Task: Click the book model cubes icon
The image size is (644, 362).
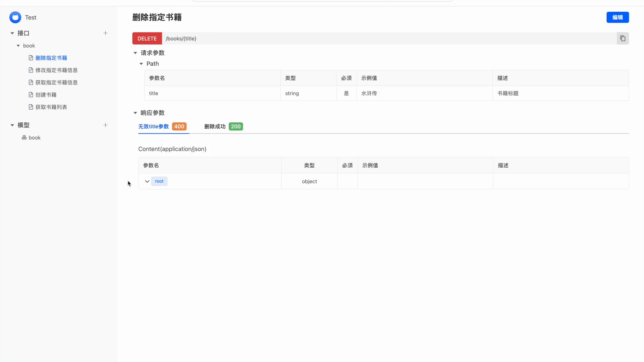Action: coord(24,138)
